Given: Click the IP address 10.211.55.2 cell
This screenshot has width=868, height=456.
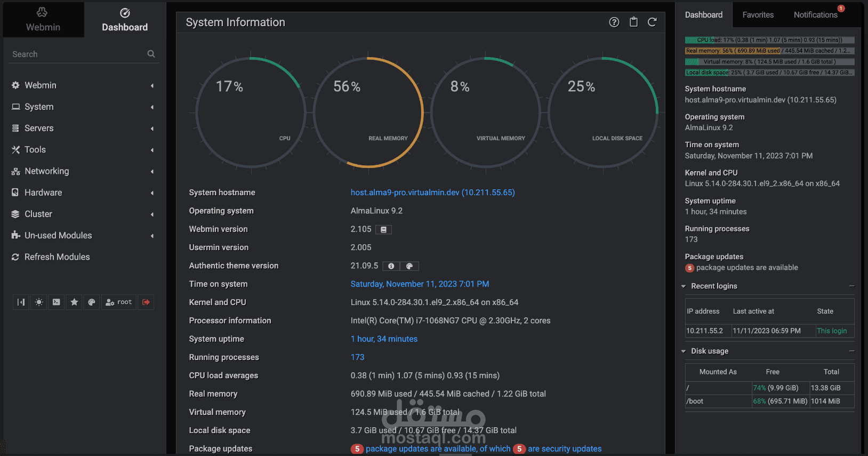Looking at the screenshot, I should [x=708, y=331].
